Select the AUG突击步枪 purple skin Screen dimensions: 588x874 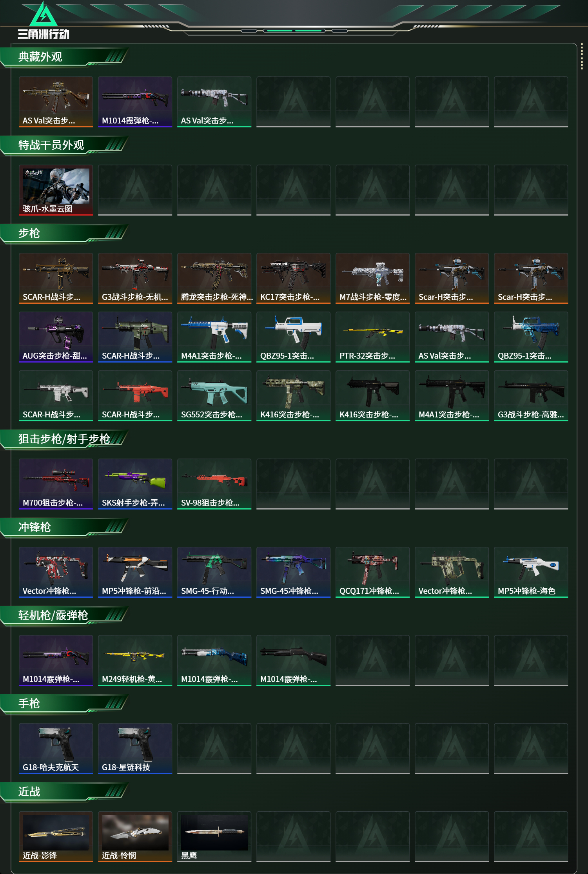pos(56,337)
